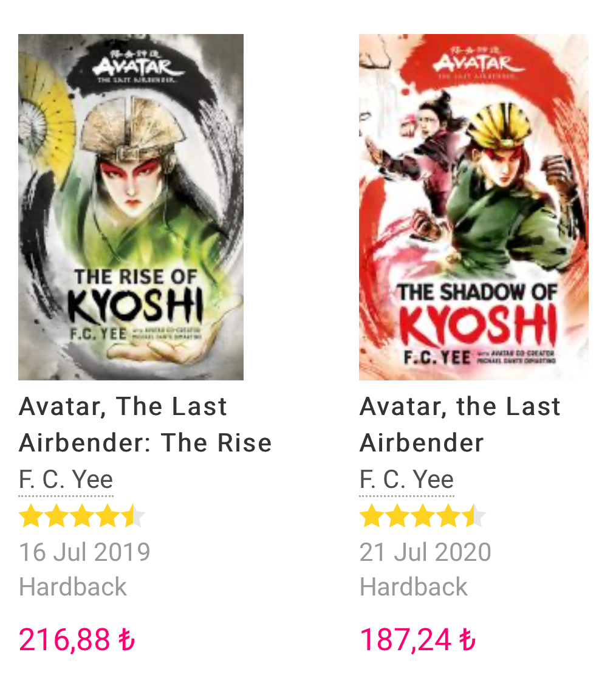Viewport: 616px width, 683px height.
Task: Click the middle star of Shadow of Kyoshi rating
Action: [422, 517]
